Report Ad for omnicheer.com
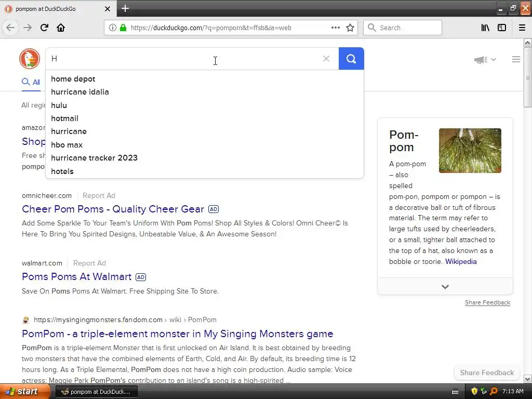This screenshot has width=532, height=399. click(99, 195)
